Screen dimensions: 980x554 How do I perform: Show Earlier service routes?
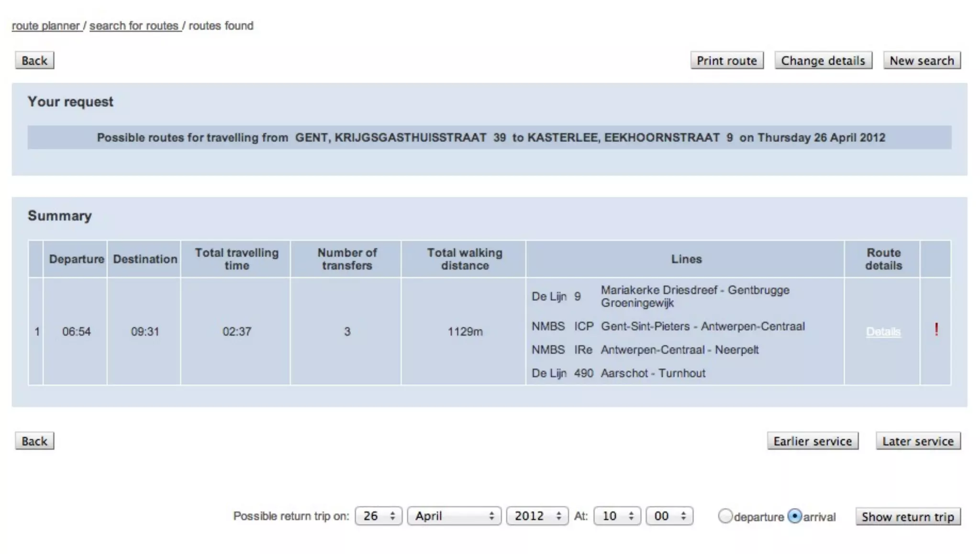(x=813, y=441)
